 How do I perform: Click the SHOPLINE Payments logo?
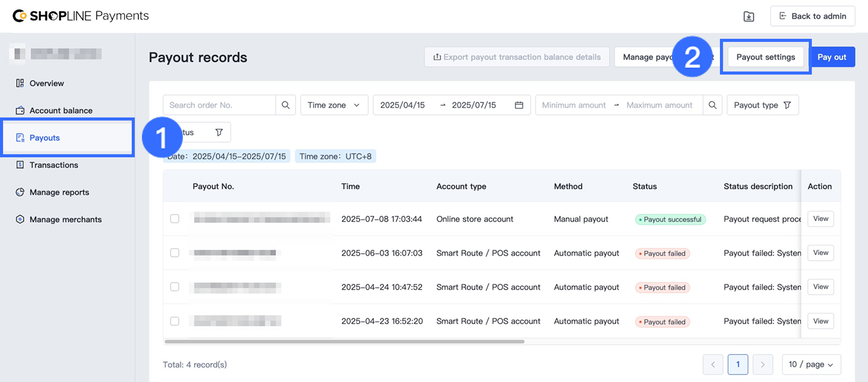click(81, 16)
